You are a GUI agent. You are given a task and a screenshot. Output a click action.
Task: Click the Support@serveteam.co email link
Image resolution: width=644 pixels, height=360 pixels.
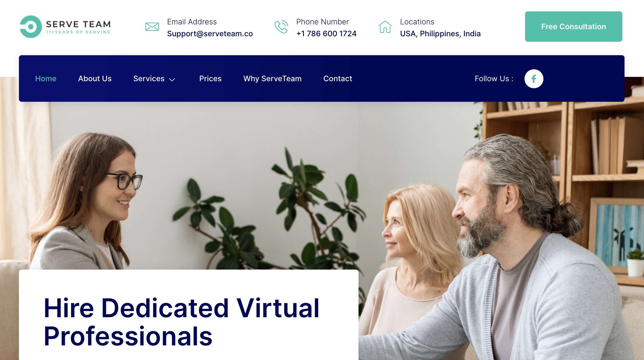point(210,34)
